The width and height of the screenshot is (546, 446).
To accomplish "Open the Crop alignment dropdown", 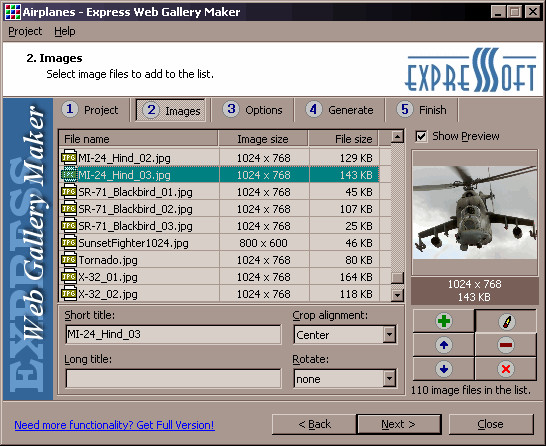I will (x=389, y=335).
